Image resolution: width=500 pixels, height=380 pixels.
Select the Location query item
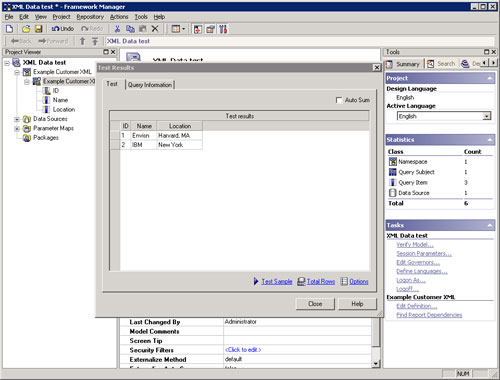click(x=64, y=109)
